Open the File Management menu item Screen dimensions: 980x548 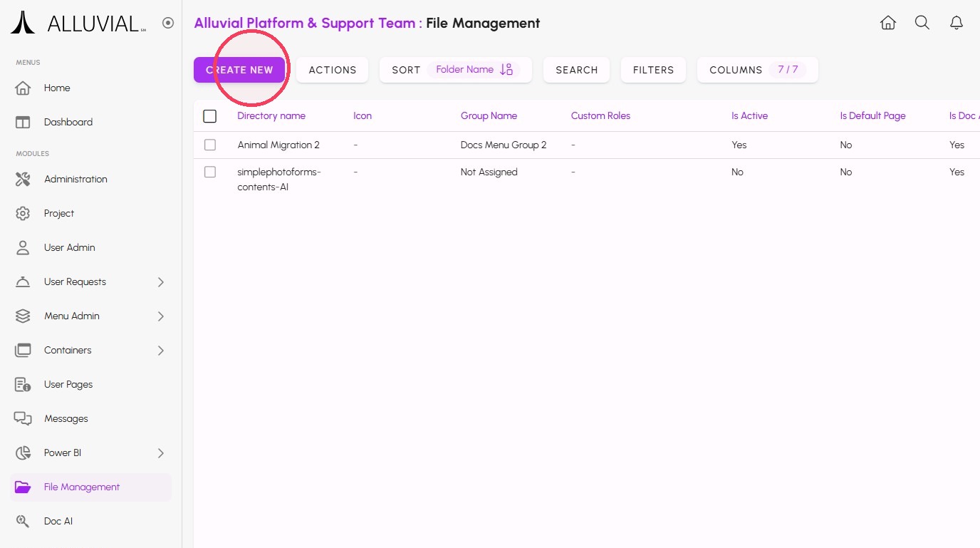90,487
